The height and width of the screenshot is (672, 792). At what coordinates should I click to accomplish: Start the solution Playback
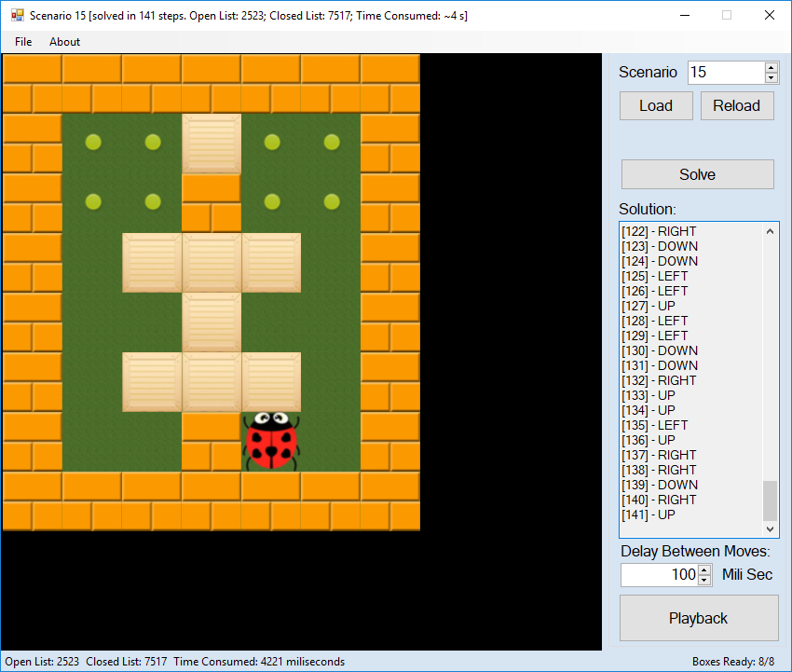(698, 618)
